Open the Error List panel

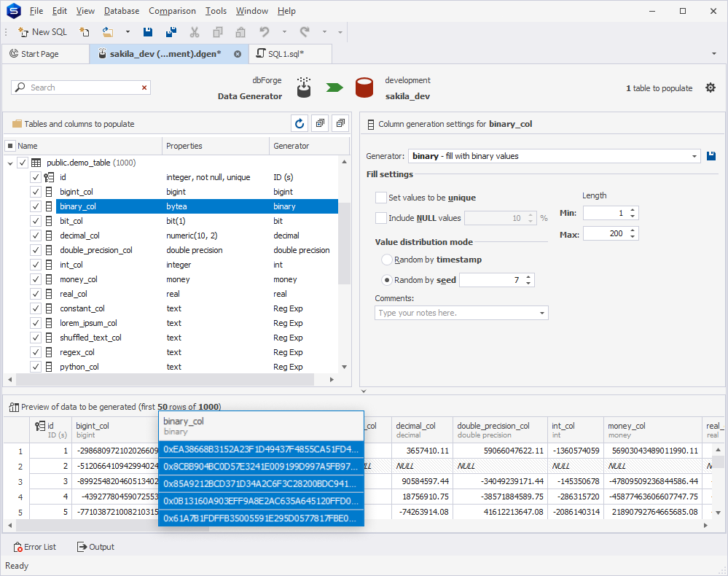point(35,547)
